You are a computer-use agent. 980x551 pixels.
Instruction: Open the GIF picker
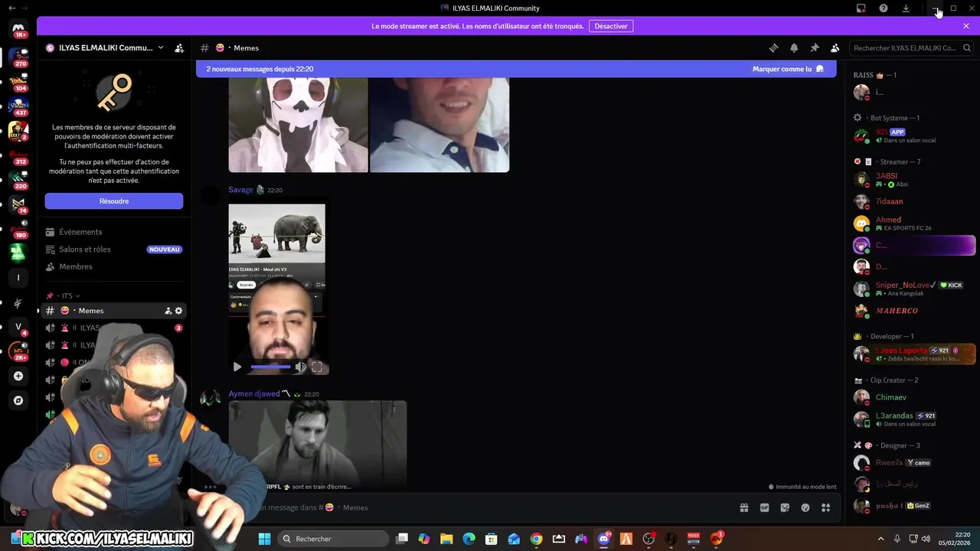(764, 507)
